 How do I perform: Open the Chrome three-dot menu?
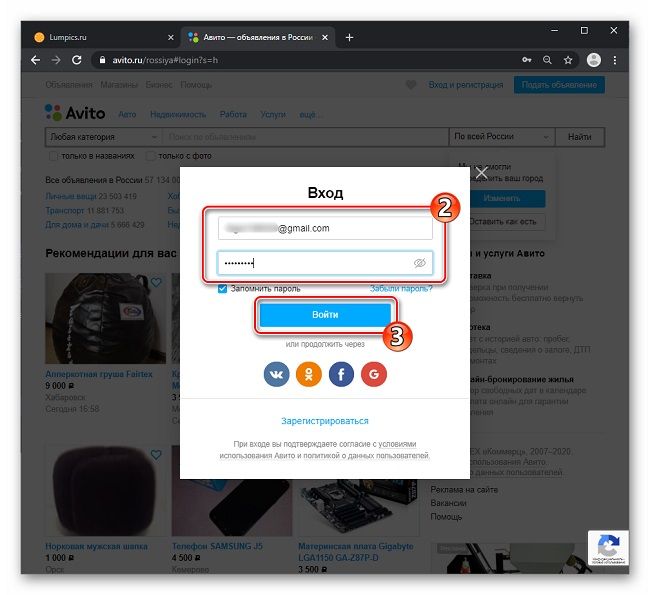click(x=615, y=60)
